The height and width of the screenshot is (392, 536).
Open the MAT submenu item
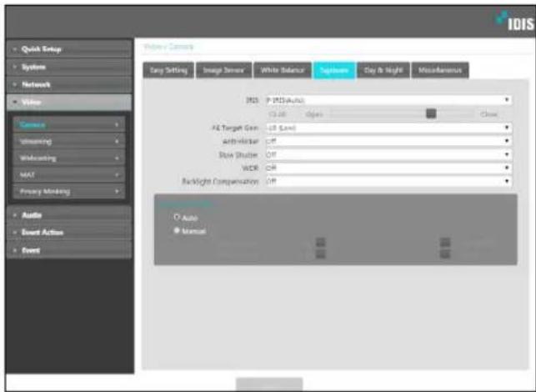coord(69,175)
